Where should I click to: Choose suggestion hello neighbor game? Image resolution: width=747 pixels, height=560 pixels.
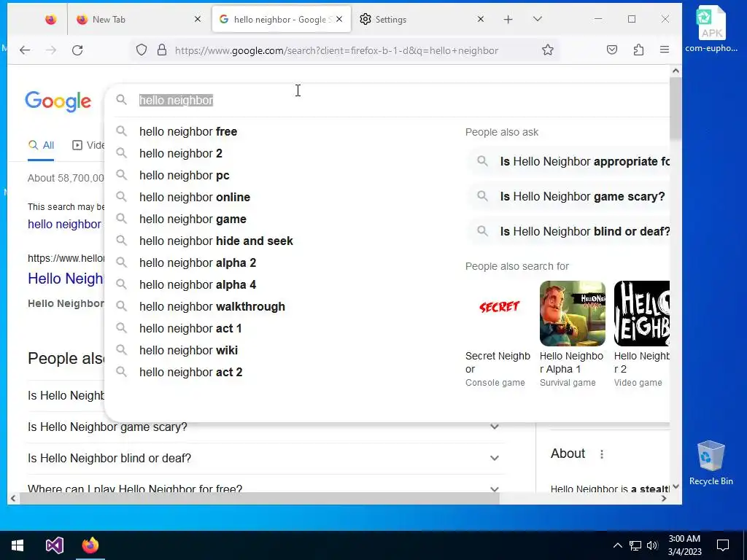tap(193, 219)
